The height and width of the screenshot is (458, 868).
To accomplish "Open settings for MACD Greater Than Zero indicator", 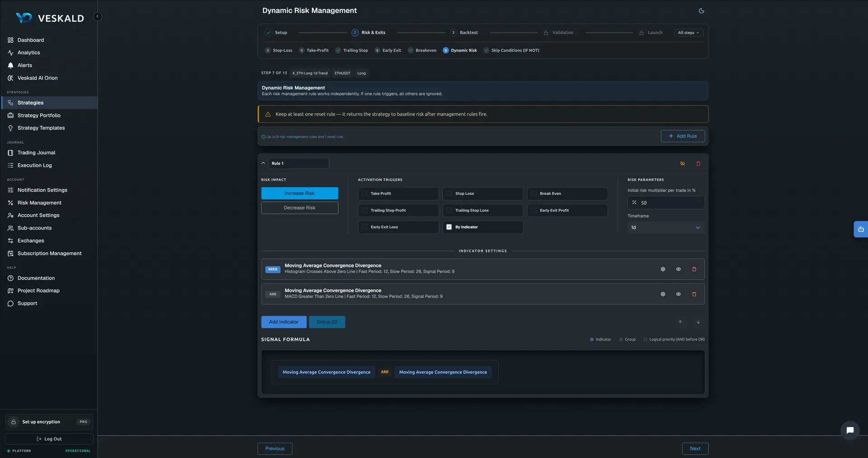I will coord(663,294).
